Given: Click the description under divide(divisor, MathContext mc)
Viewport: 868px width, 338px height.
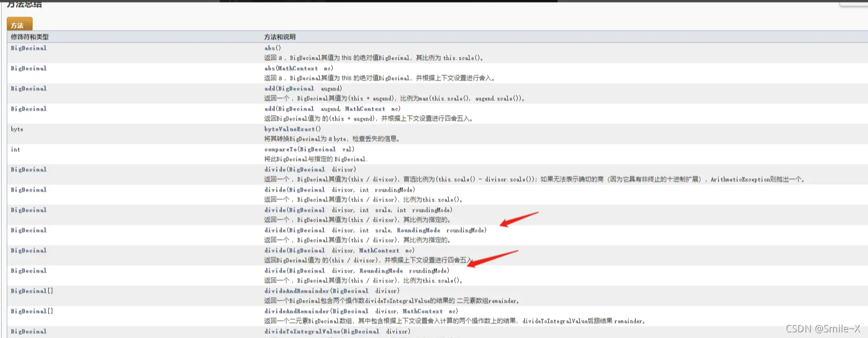Looking at the screenshot, I should pos(368,260).
